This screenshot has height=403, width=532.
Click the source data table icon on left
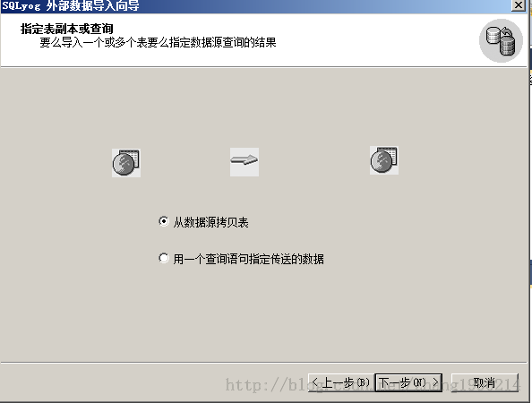coord(126,163)
